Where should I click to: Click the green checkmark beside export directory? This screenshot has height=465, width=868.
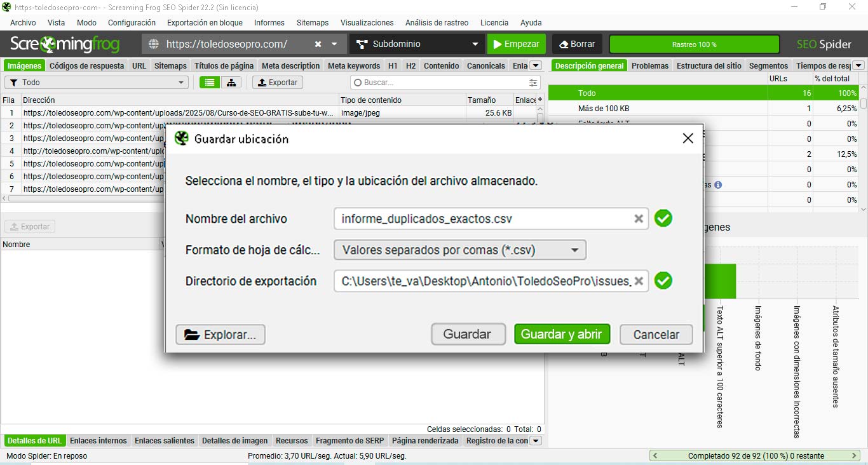[663, 281]
